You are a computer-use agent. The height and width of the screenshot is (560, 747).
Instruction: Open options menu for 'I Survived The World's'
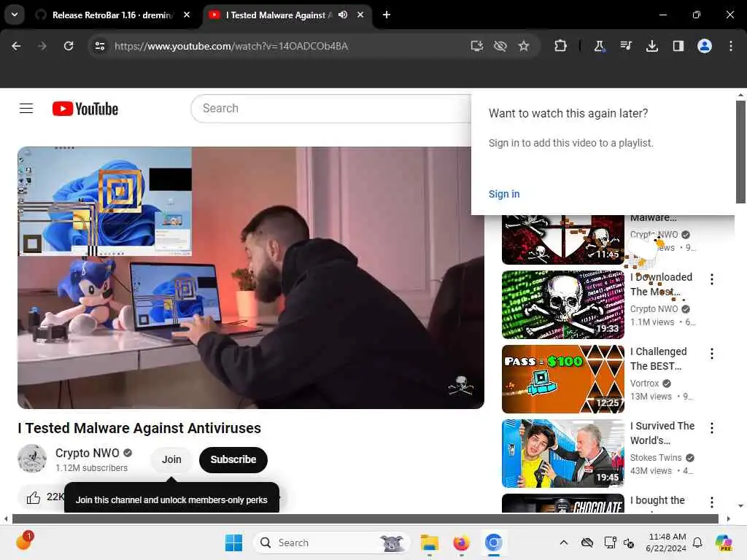[x=712, y=428]
